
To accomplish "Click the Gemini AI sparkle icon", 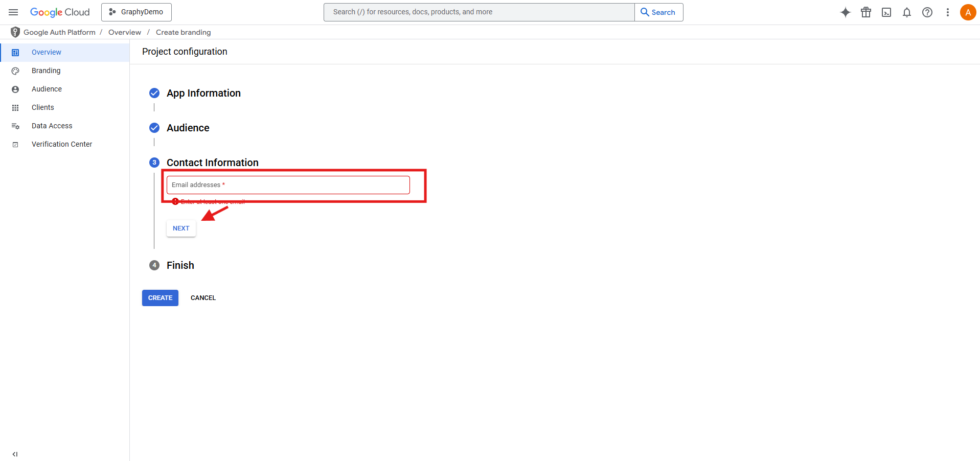I will click(x=845, y=12).
